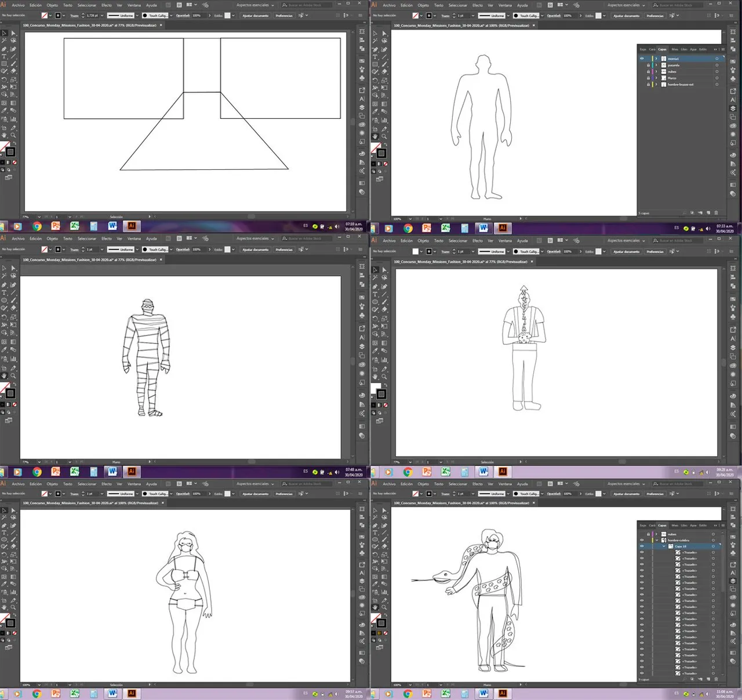
Task: Toggle the eye icon of Capa 18 sublayer
Action: (642, 546)
